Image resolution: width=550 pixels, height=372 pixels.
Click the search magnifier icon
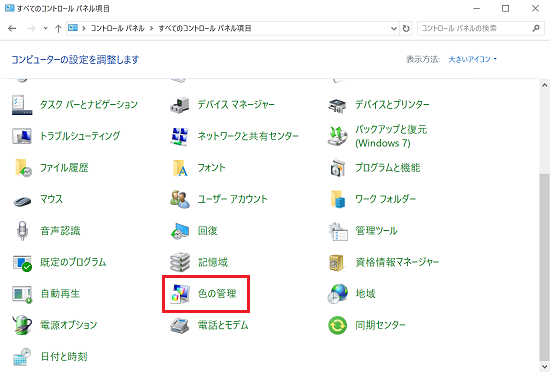pos(536,28)
